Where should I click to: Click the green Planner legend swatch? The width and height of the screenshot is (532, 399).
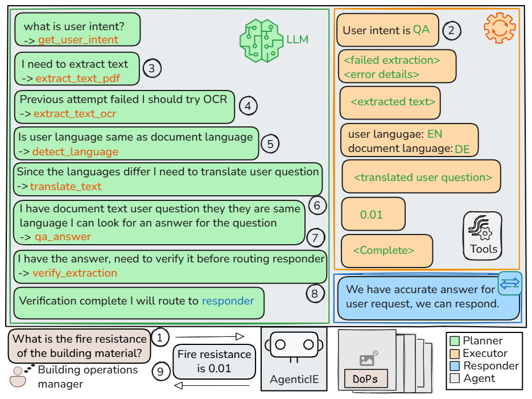pyautogui.click(x=454, y=341)
